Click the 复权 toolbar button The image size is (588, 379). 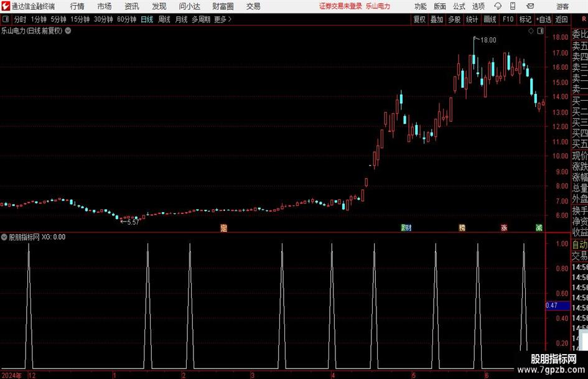tap(419, 19)
